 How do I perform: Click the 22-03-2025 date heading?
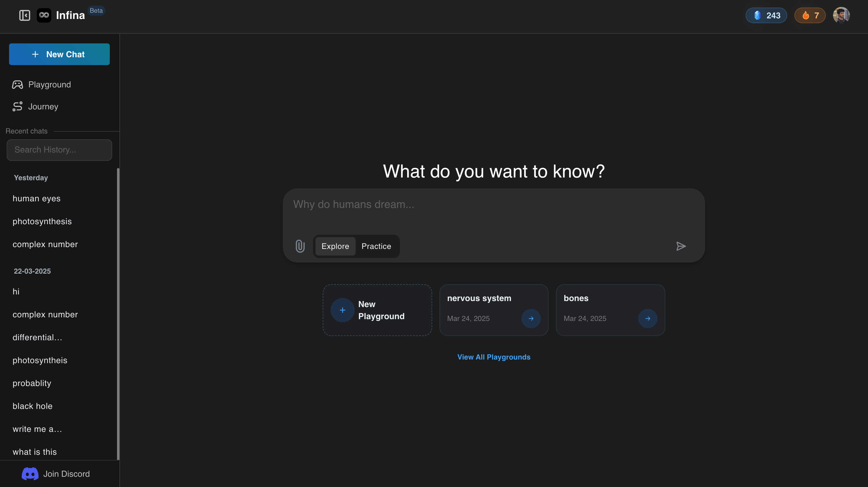click(x=32, y=271)
